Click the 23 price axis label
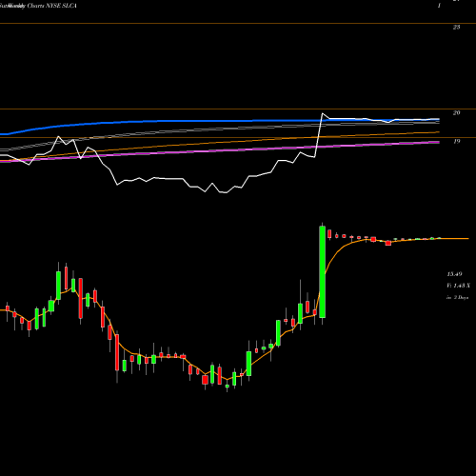 [x=456, y=28]
